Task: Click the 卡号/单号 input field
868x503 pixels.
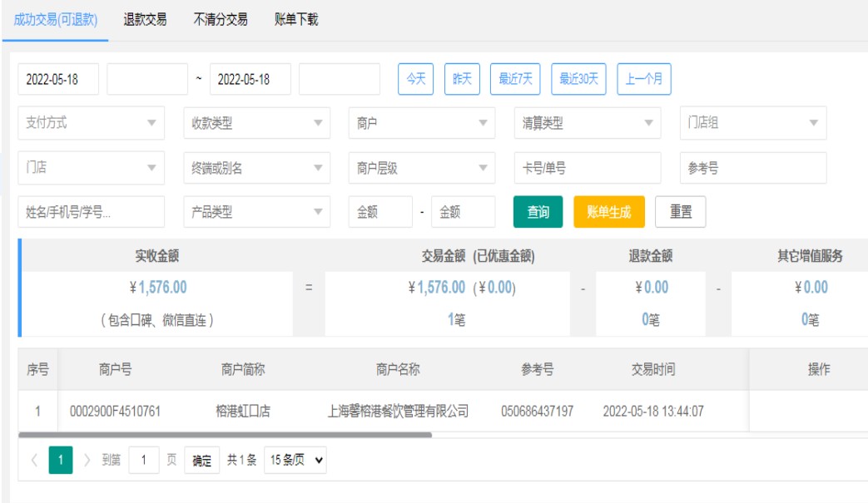Action: 587,168
